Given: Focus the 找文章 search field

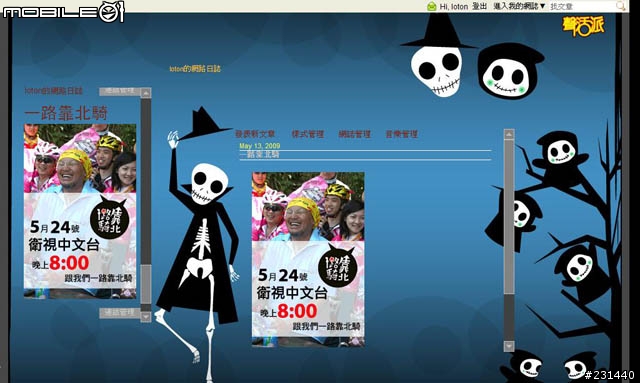Looking at the screenshot, I should pyautogui.click(x=582, y=6).
